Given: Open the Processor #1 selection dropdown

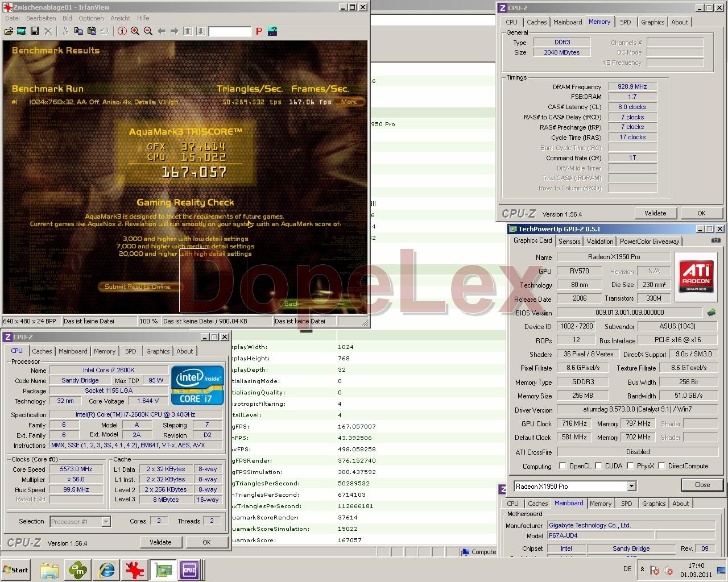Looking at the screenshot, I should point(106,521).
